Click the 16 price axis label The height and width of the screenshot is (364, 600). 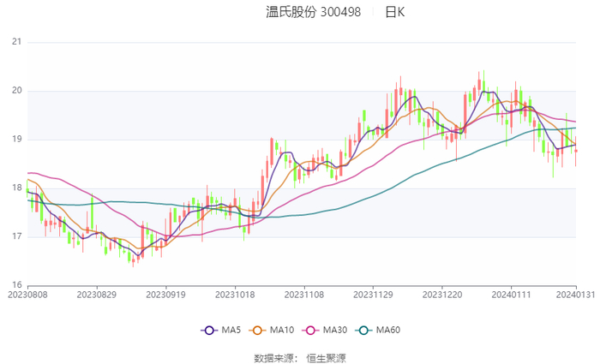click(17, 285)
